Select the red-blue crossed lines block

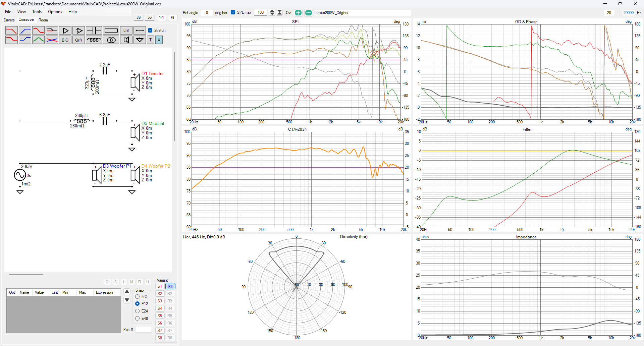pos(52,40)
